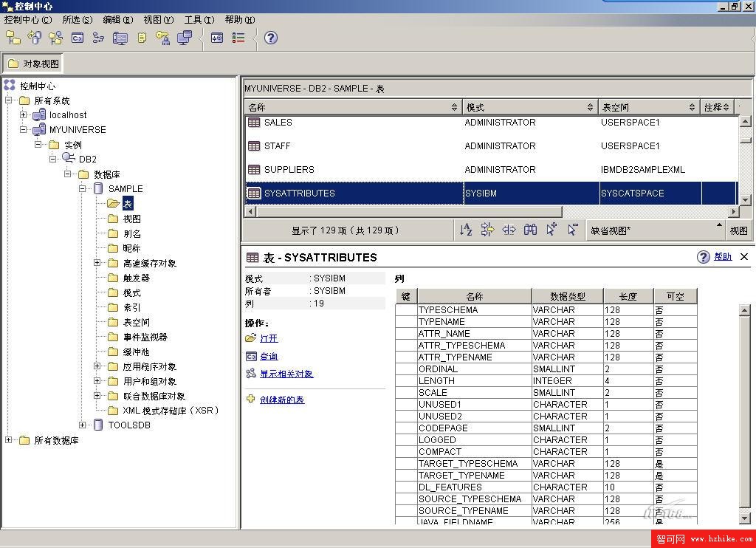Select the STAFF table row

(x=492, y=146)
